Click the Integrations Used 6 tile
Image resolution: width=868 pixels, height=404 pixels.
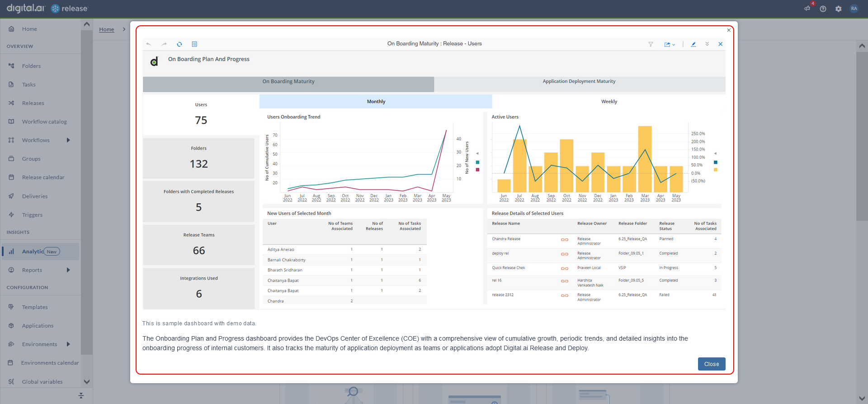coord(199,288)
